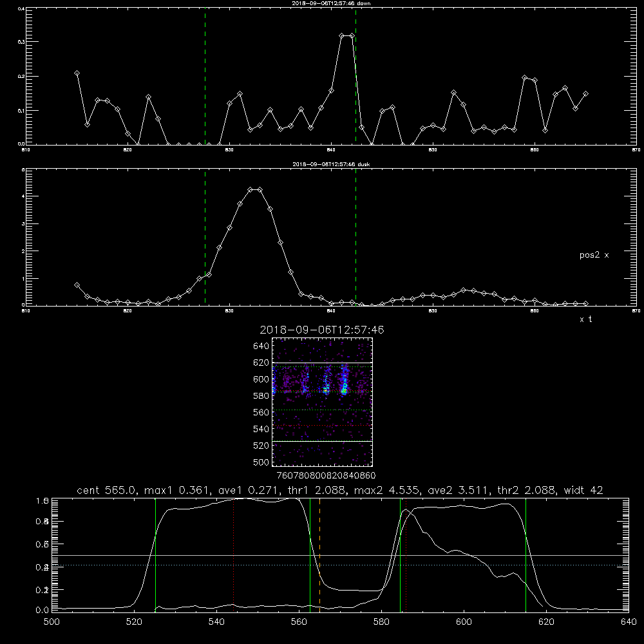Click the '600' label on the bottom plot x-axis

464,622
